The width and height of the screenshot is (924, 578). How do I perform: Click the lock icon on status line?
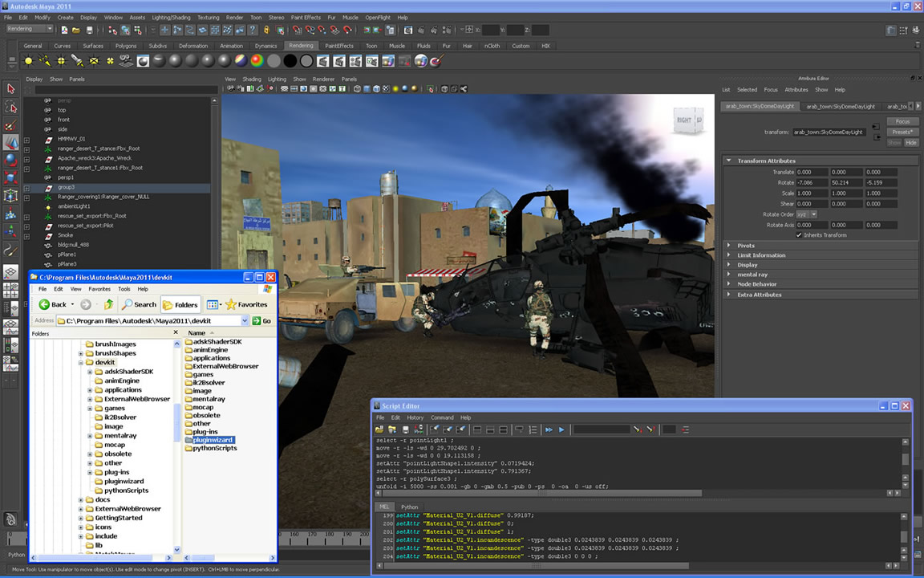[266, 30]
